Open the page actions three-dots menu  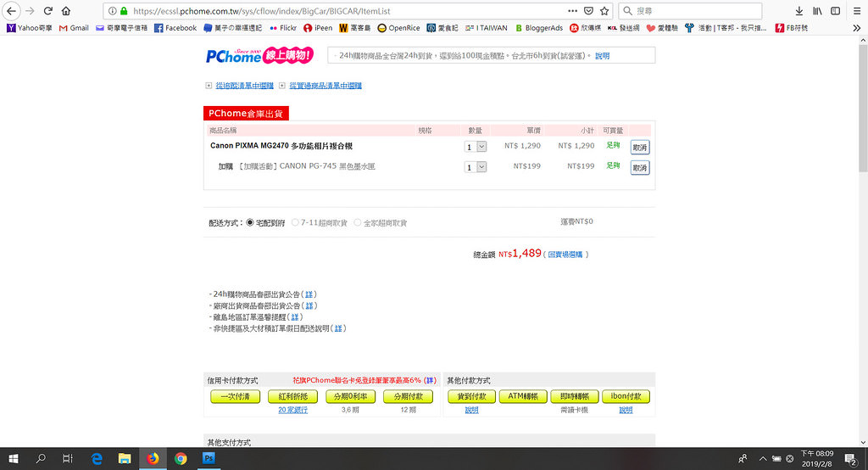[572, 10]
